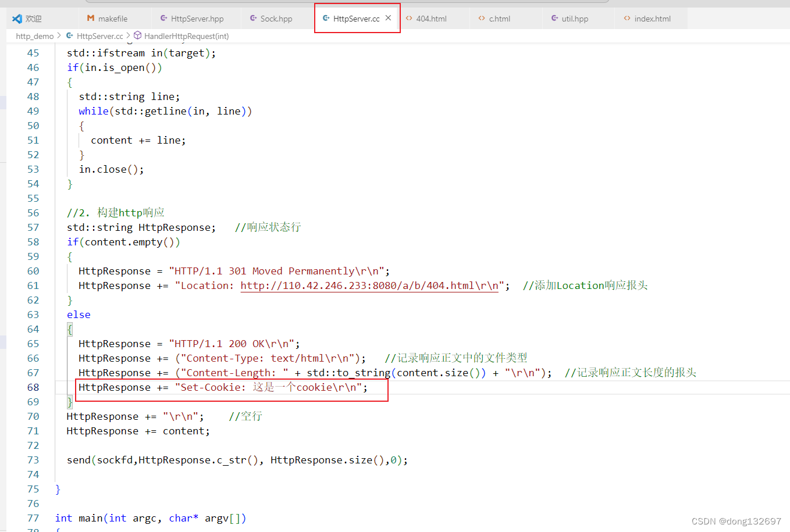Click 'std::to_string(content.size())' expression
The width and height of the screenshot is (790, 532).
(x=397, y=373)
